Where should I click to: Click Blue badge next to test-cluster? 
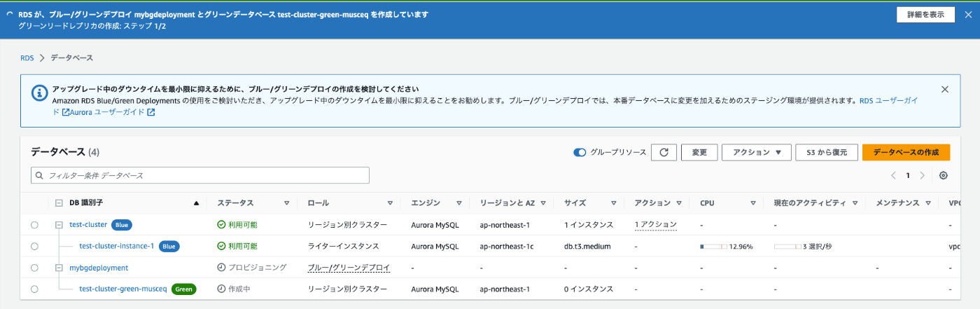[x=122, y=225]
